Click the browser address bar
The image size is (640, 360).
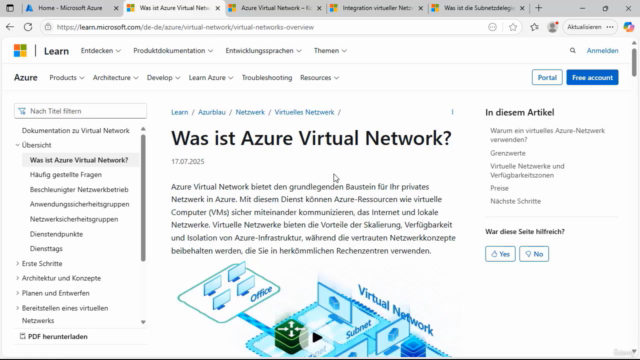pos(265,27)
